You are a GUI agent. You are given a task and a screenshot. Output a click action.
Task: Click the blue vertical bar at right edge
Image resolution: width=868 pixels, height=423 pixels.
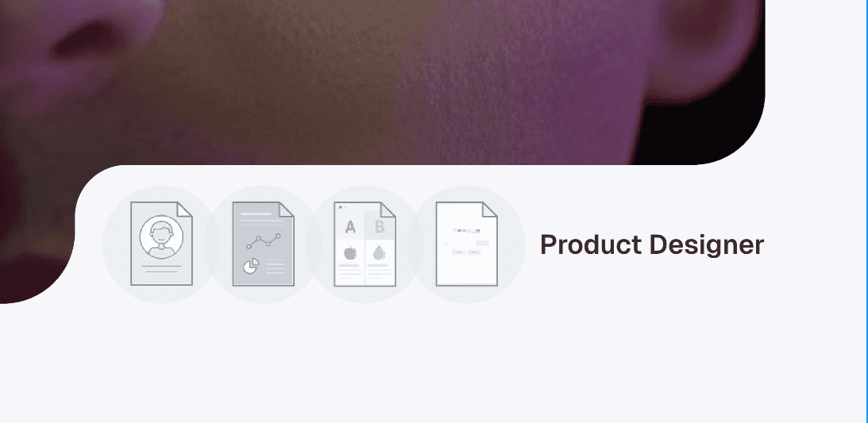(866, 211)
